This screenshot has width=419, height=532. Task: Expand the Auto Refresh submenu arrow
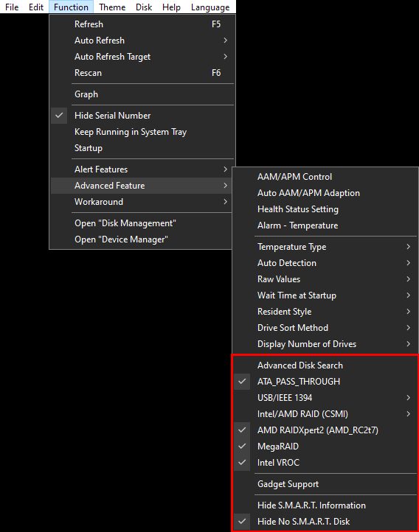pos(225,41)
